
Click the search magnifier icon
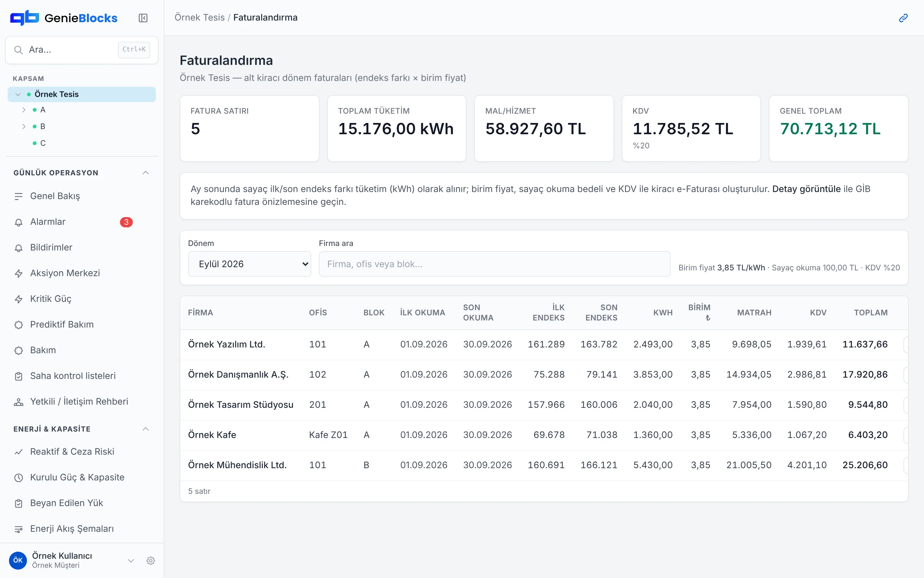click(18, 50)
